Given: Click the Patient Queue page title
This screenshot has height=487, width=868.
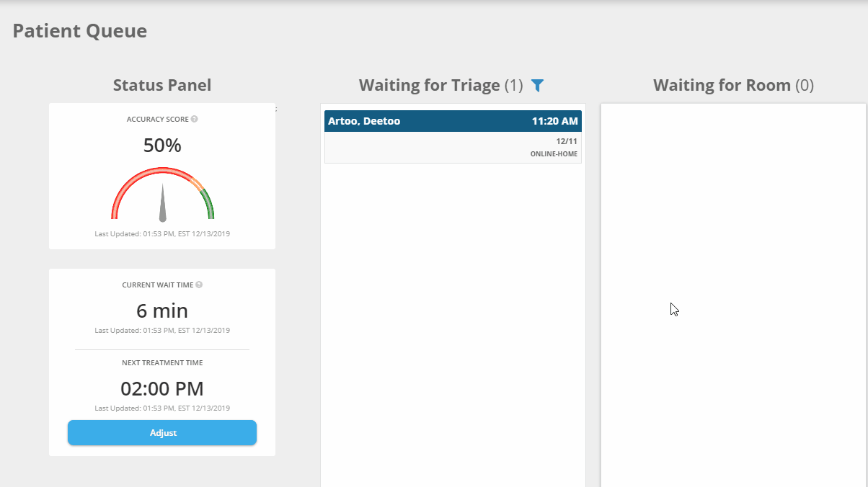Looking at the screenshot, I should click(79, 31).
